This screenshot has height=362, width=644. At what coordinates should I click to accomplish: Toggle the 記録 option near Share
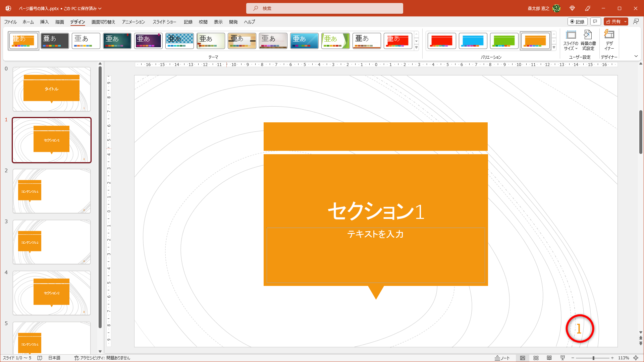[x=578, y=21]
